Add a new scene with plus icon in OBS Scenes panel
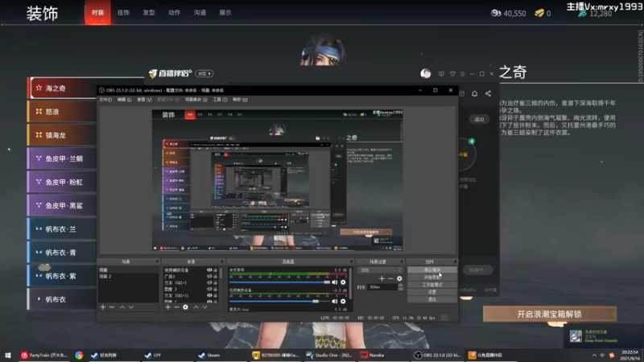 point(103,307)
